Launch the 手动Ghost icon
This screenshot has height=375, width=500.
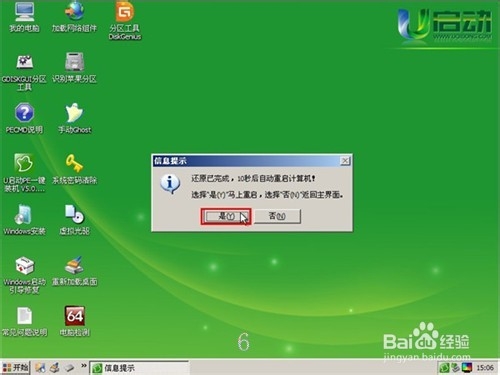coord(74,118)
